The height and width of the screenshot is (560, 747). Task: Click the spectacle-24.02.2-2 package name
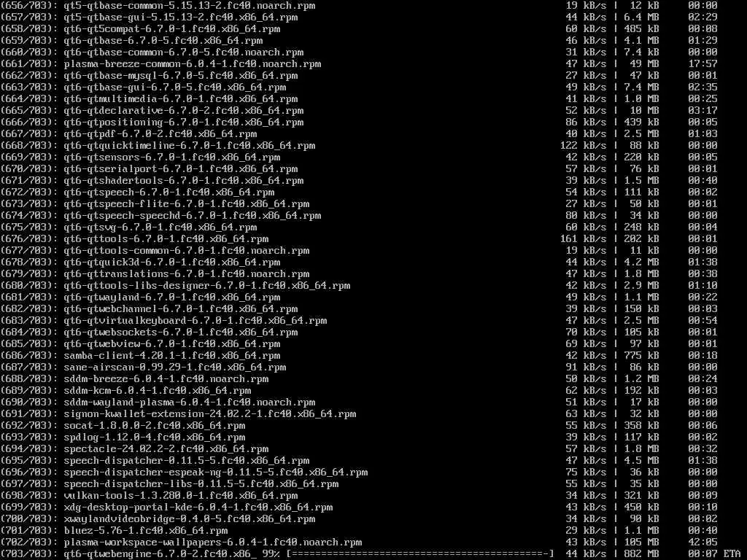click(166, 449)
